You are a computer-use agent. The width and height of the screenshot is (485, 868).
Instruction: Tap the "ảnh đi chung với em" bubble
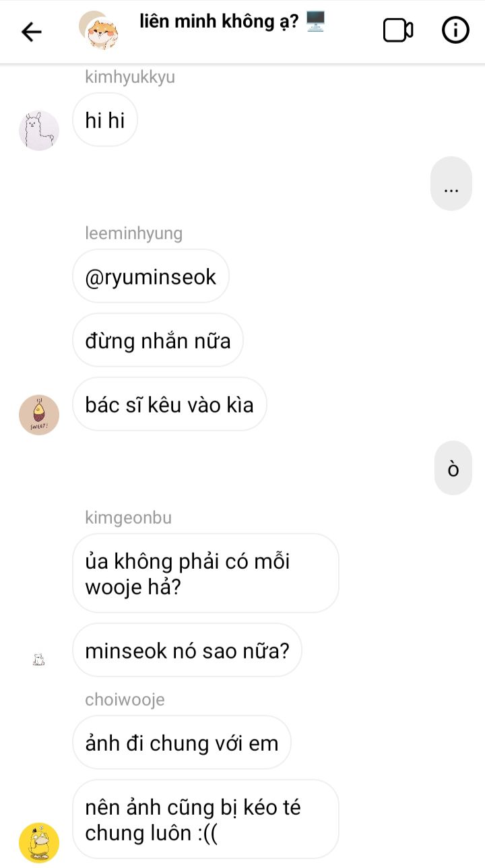point(181,743)
